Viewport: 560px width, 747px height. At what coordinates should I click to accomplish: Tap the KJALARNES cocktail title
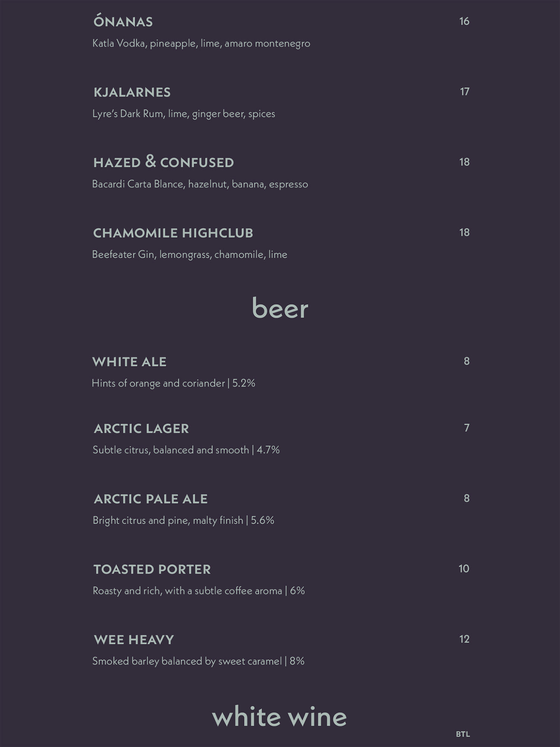(132, 92)
